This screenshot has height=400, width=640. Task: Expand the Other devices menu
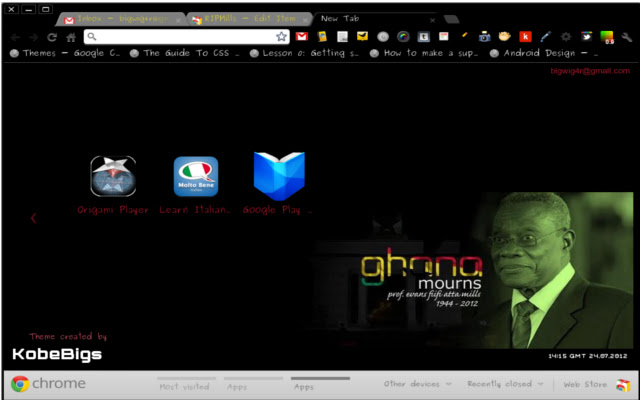[x=418, y=384]
